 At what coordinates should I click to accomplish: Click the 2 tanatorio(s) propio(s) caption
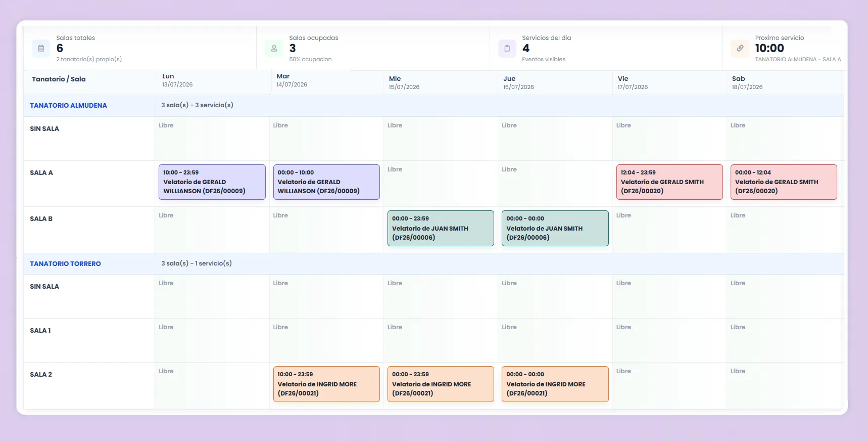click(89, 60)
